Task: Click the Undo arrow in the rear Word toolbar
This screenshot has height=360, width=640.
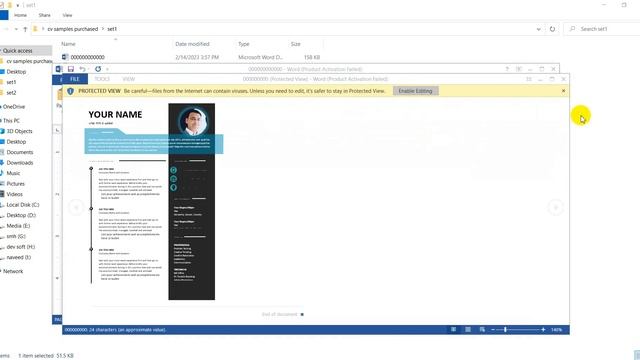Action: pyautogui.click(x=82, y=69)
